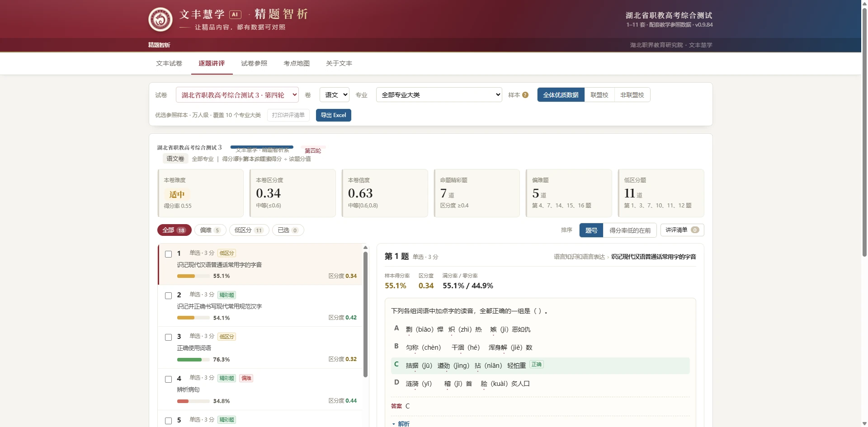Choose answer option D
The image size is (868, 427).
[x=540, y=384]
